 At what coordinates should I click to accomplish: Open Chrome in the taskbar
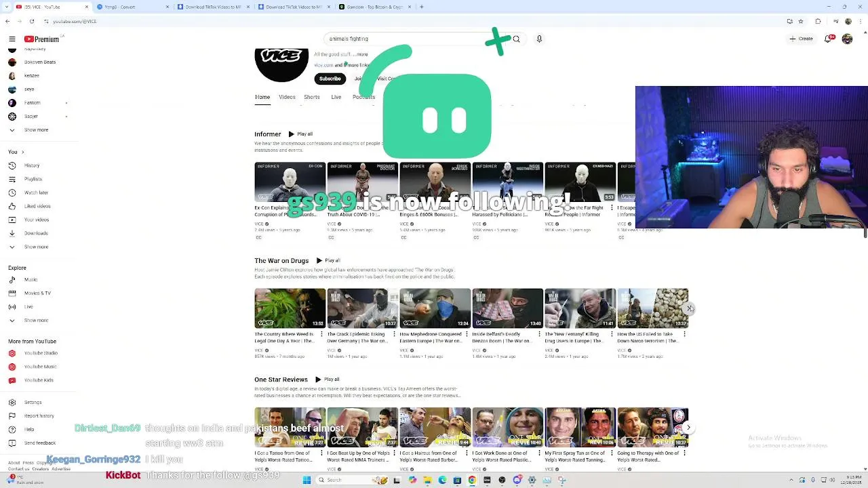(x=472, y=480)
